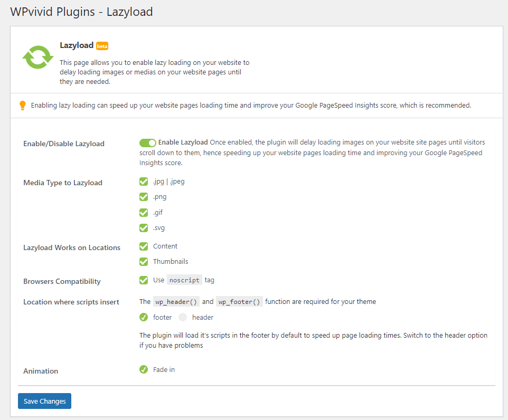Click the 'noscript' code text

click(184, 280)
